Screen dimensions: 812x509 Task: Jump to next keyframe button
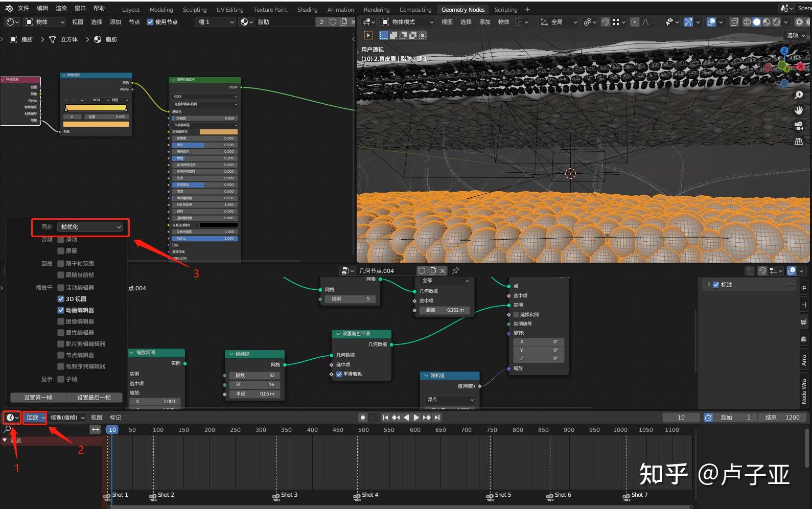click(x=427, y=418)
